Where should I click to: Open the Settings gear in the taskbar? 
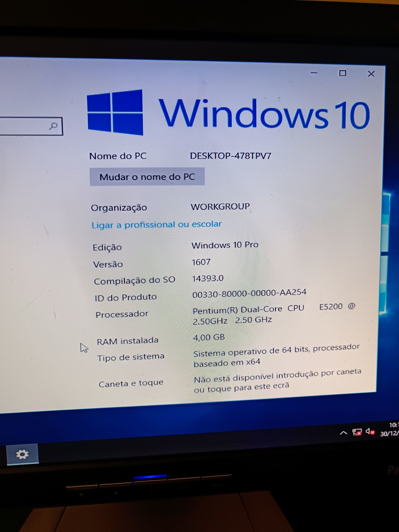(x=22, y=454)
